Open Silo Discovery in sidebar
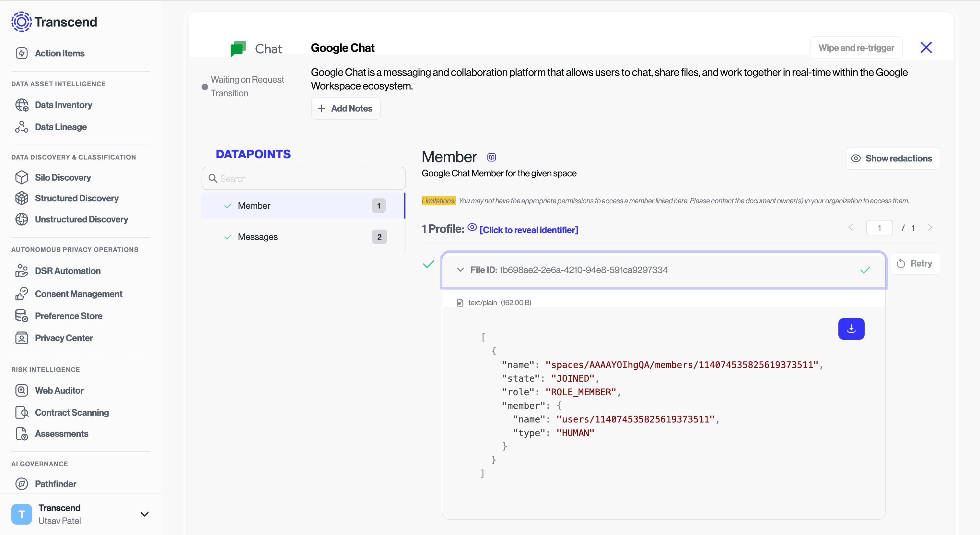This screenshot has width=980, height=535. (63, 178)
